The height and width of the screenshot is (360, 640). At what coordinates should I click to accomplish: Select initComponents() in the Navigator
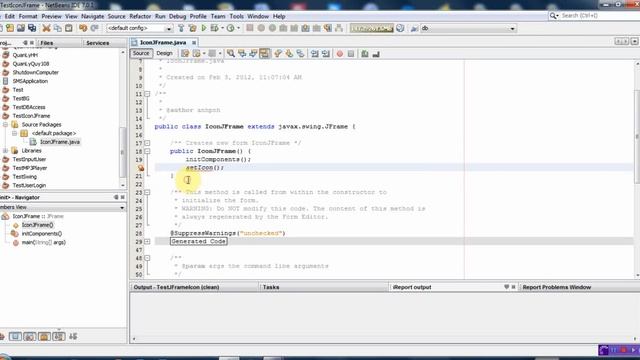tap(42, 234)
